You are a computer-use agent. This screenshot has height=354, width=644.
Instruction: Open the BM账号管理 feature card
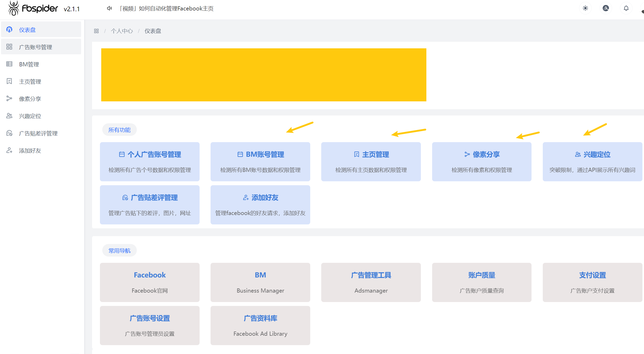[260, 161]
